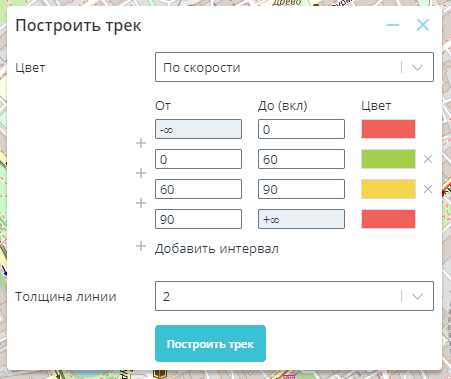Remove the 0–60 interval row

[x=428, y=159]
